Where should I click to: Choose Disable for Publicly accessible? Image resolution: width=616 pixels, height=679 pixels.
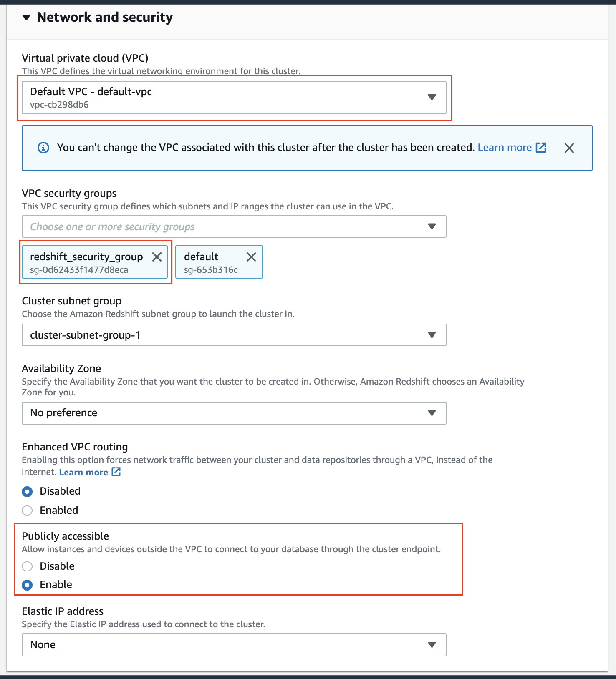[28, 566]
